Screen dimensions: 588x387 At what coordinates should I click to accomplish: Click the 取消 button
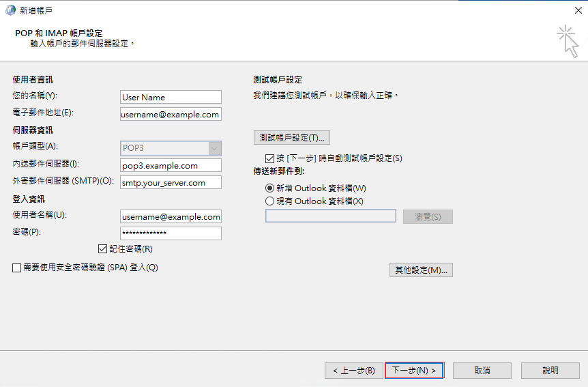coord(482,371)
